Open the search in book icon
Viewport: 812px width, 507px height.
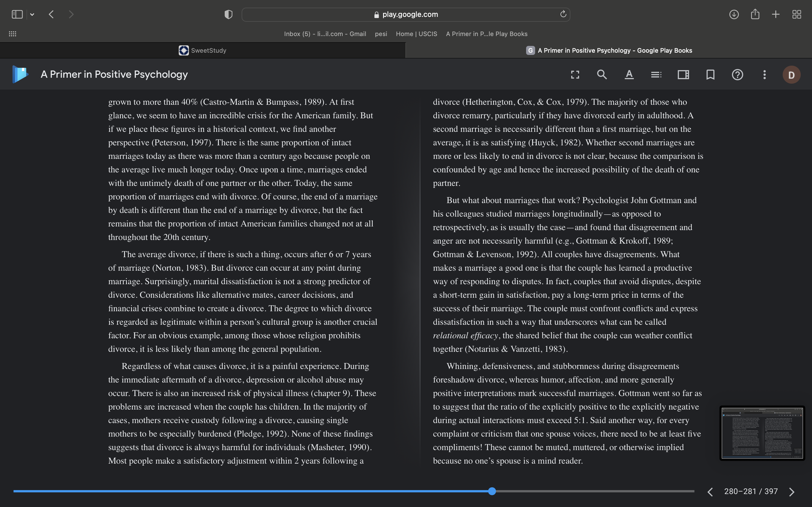(x=602, y=74)
